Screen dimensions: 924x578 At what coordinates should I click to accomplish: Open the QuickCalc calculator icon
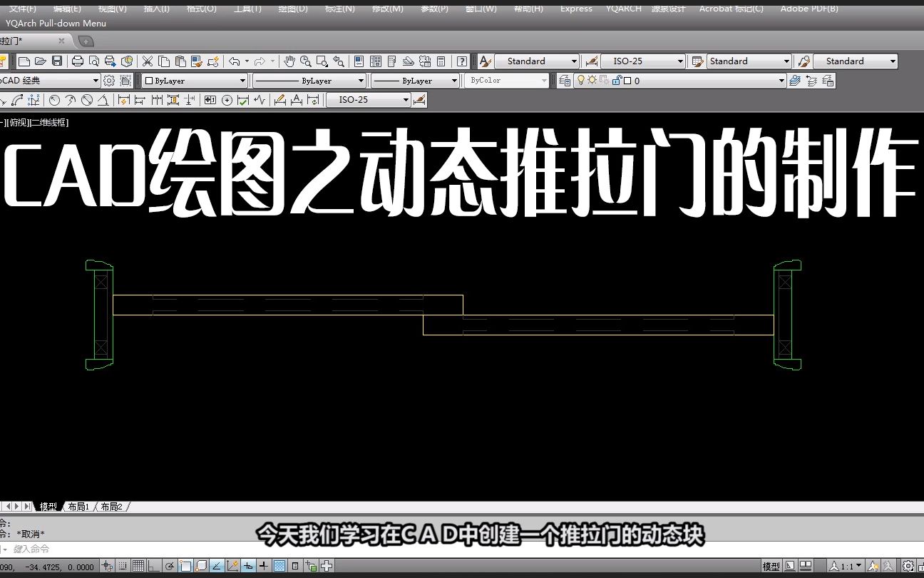[x=441, y=61]
